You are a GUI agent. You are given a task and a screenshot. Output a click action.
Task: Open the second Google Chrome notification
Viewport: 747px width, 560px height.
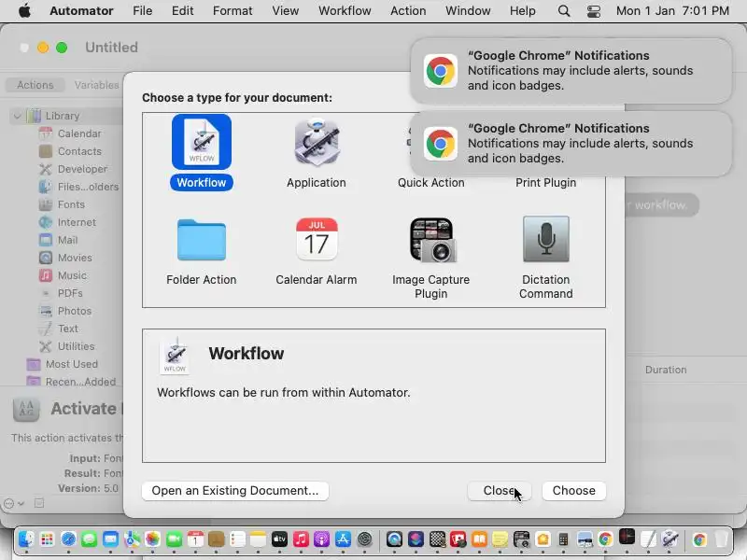click(571, 144)
